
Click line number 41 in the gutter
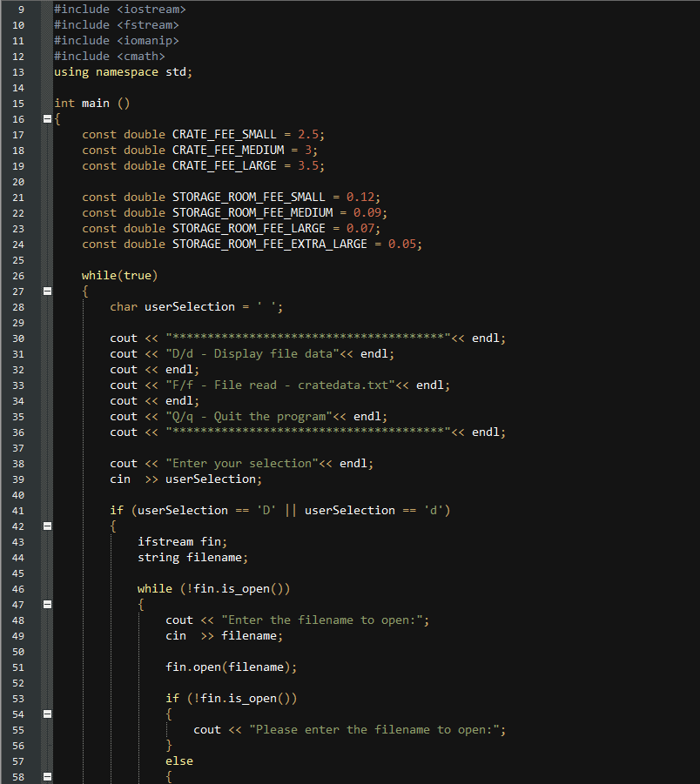point(17,510)
